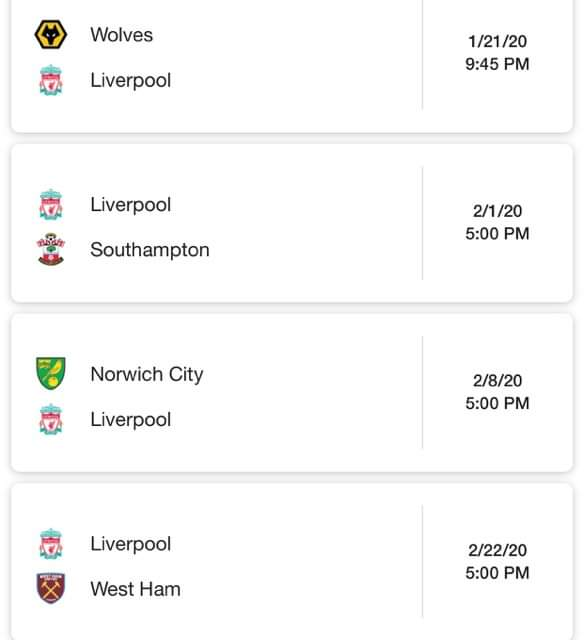Select Liverpool name above West Ham
The width and height of the screenshot is (584, 640).
(131, 544)
